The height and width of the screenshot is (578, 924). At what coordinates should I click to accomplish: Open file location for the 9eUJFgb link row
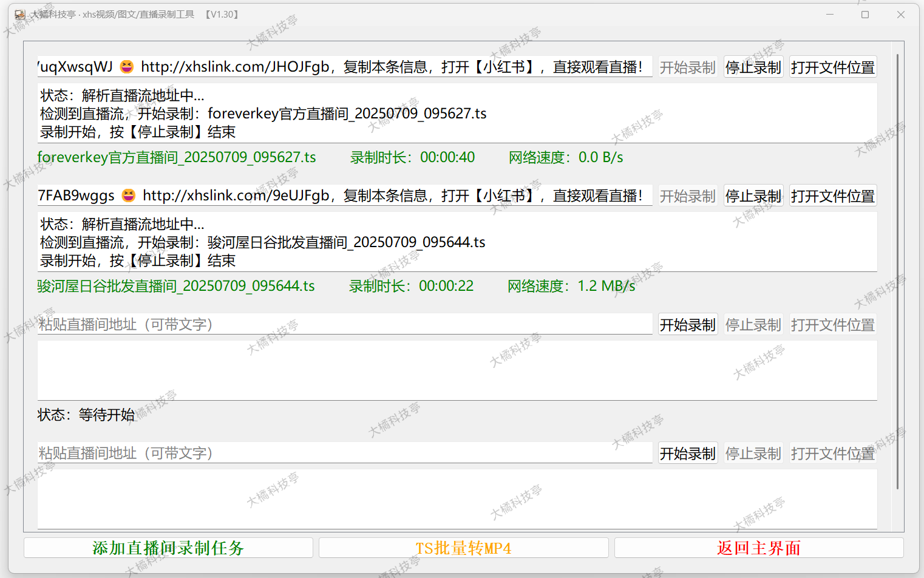[x=833, y=196]
